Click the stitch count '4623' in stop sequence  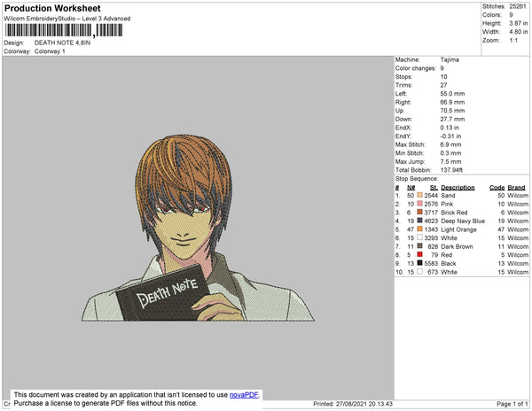pyautogui.click(x=431, y=221)
